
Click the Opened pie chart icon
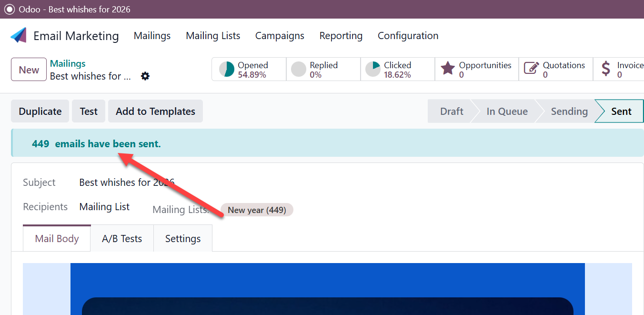(227, 70)
